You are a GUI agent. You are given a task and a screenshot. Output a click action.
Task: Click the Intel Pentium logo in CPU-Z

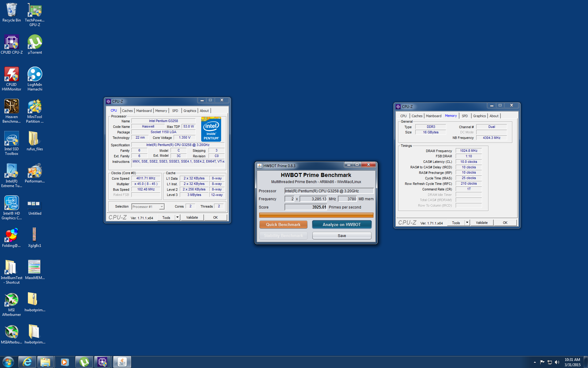tap(211, 129)
